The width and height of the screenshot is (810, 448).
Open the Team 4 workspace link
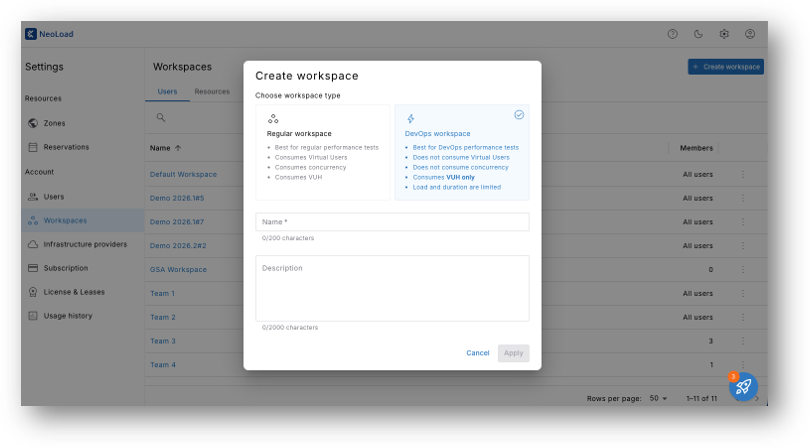pyautogui.click(x=163, y=365)
